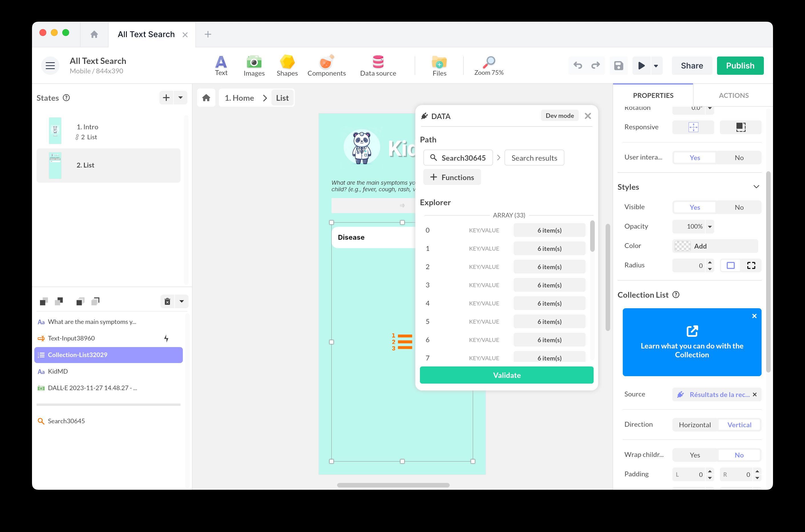Collapse the Styles section chevron
The image size is (805, 532).
tap(756, 187)
